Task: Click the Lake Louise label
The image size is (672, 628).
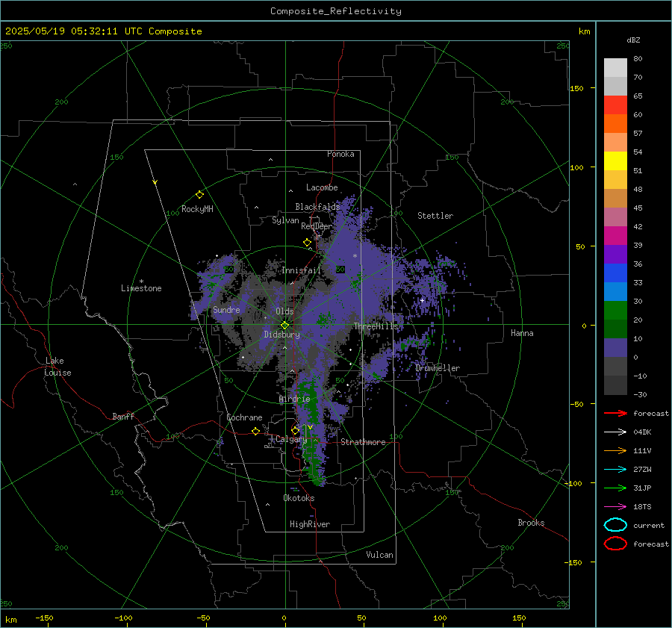Action: tap(57, 367)
